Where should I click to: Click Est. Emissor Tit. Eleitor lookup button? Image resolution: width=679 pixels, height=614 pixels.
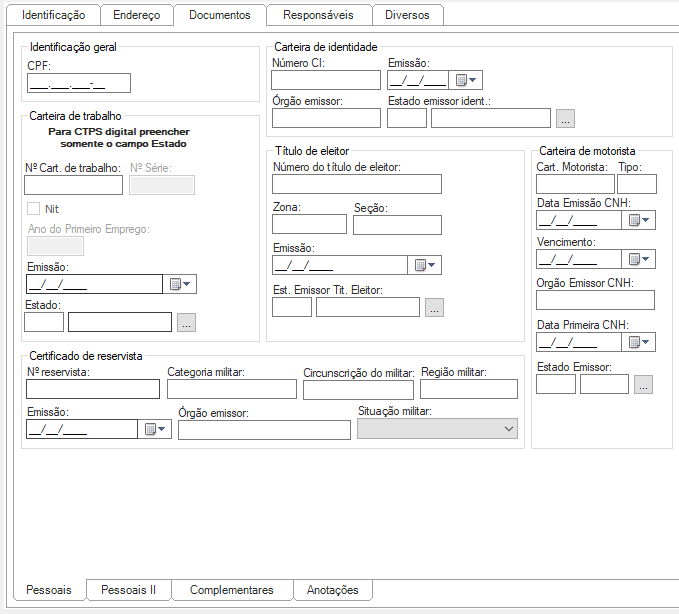434,308
